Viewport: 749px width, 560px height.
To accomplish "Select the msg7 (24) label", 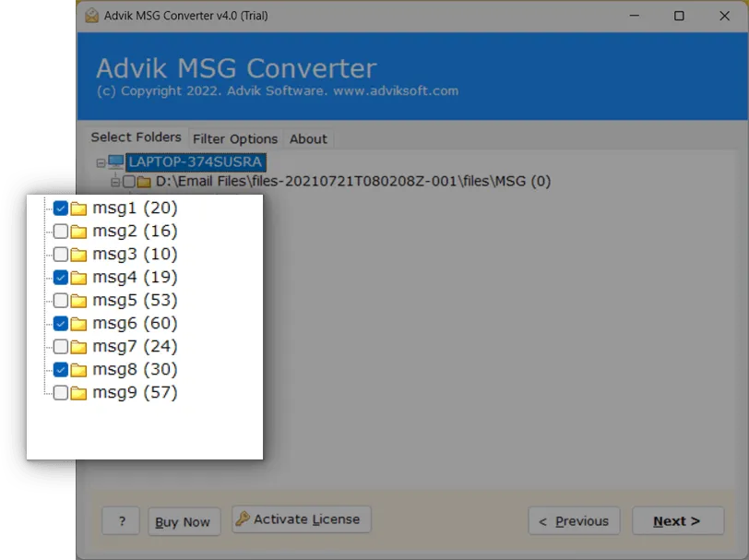I will [135, 346].
